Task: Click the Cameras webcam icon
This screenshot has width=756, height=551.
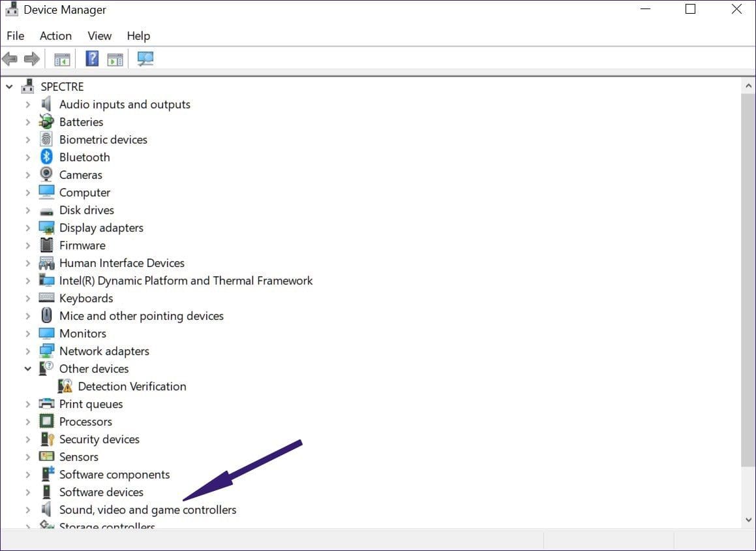Action: (x=46, y=174)
